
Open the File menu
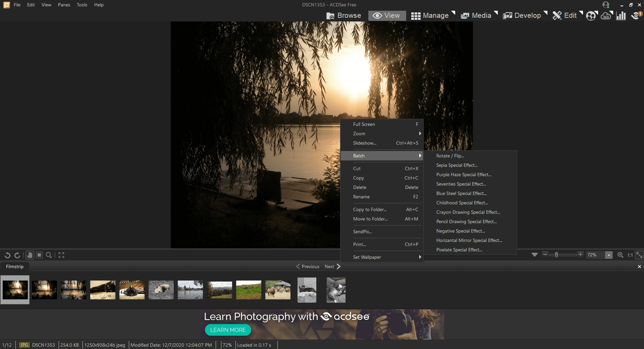(17, 5)
